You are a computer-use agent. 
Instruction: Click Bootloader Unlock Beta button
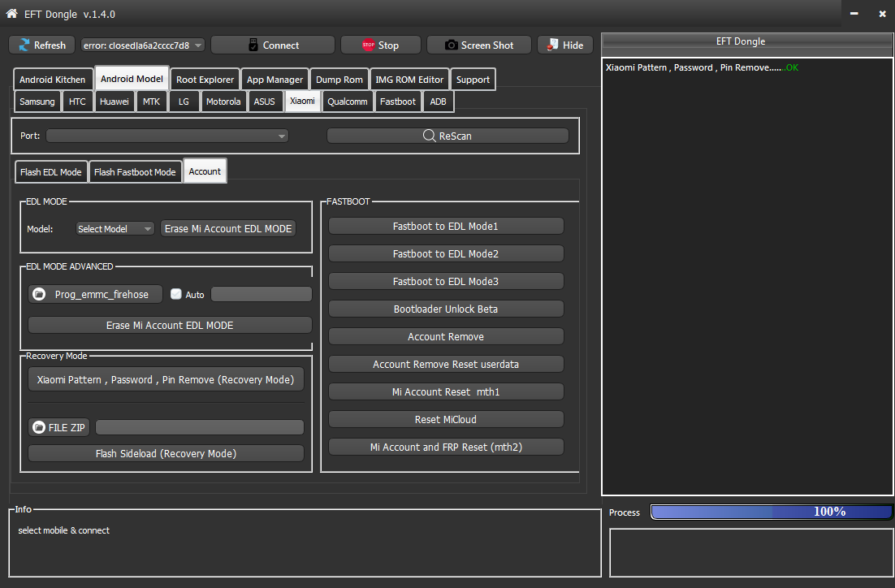(x=446, y=309)
